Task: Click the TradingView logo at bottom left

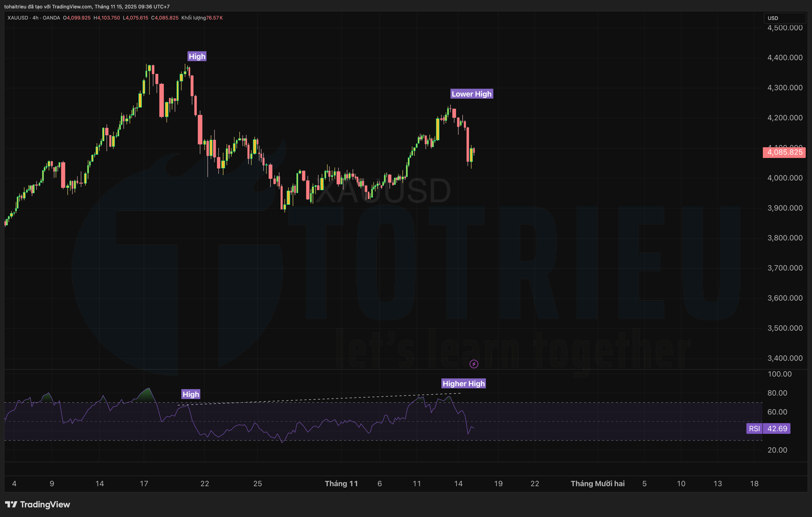Action: coord(38,505)
